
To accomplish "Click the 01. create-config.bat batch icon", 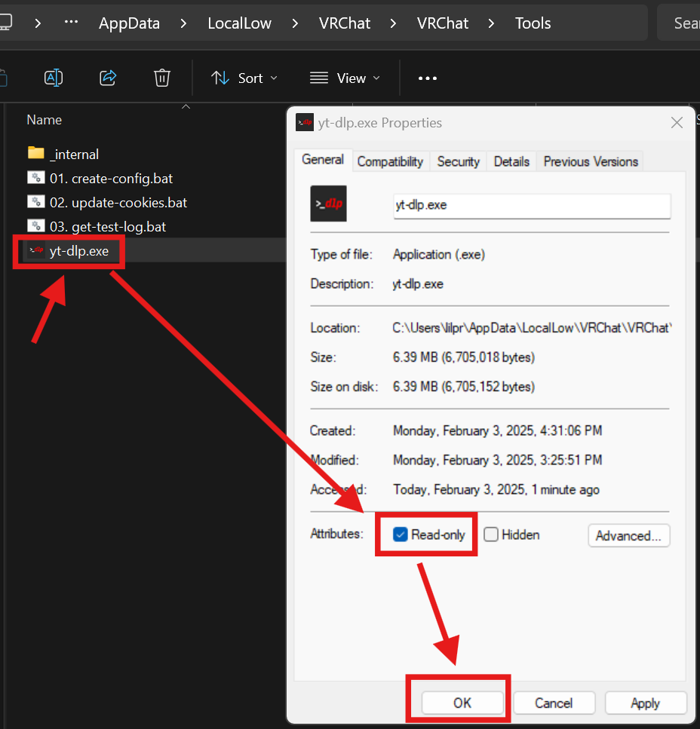I will (x=36, y=178).
